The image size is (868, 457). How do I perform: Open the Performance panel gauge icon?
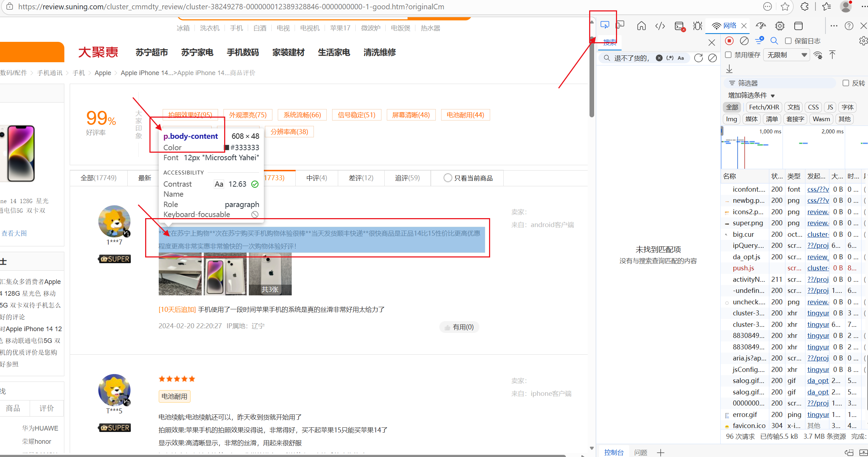point(761,26)
